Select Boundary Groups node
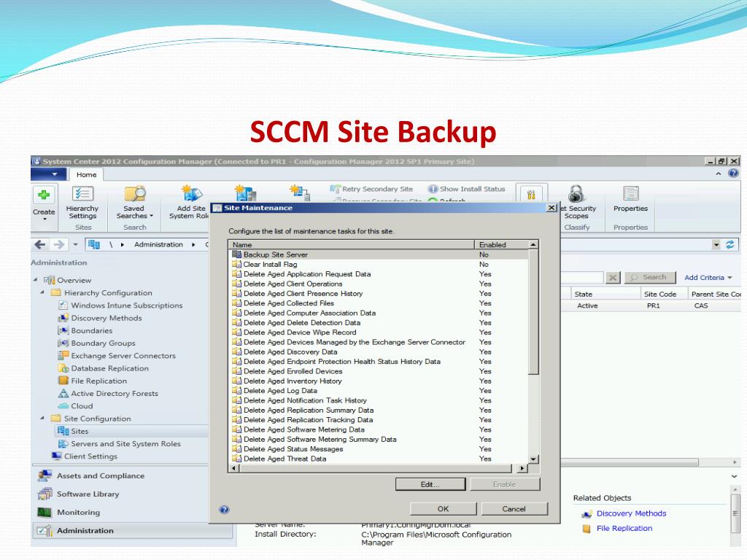The image size is (747, 560). point(103,343)
